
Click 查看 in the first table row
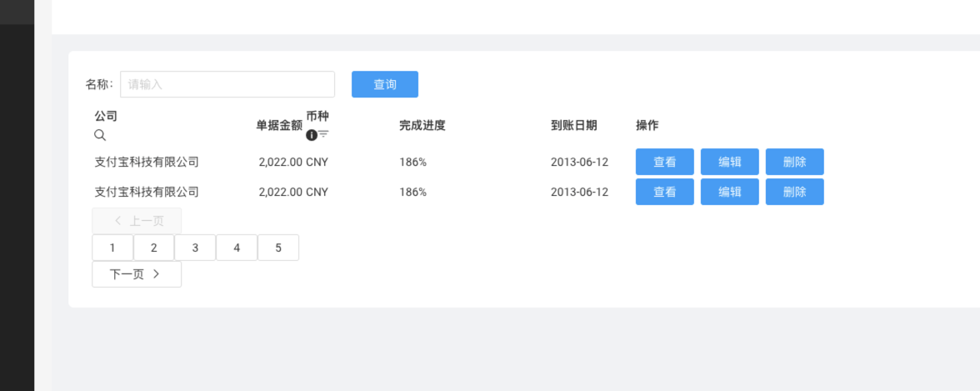tap(665, 162)
